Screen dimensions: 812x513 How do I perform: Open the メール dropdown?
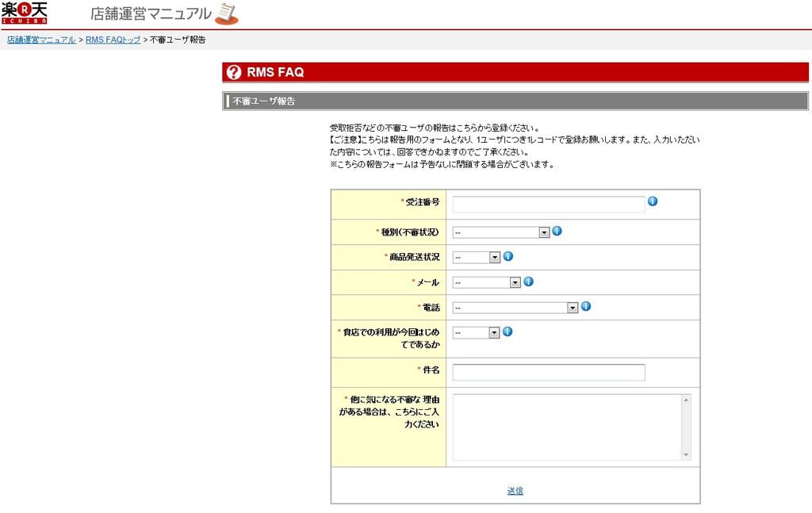coord(486,282)
